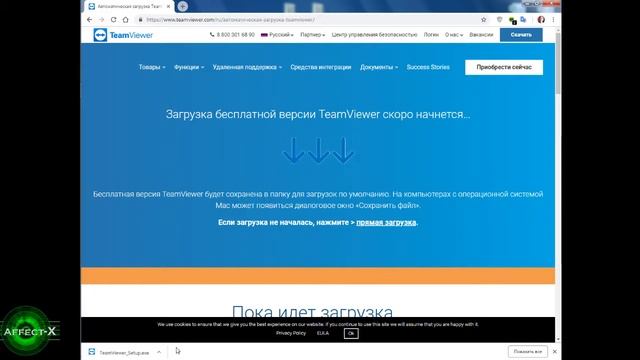Go back with the browser back arrow
Image resolution: width=640 pixels, height=360 pixels.
point(89,20)
